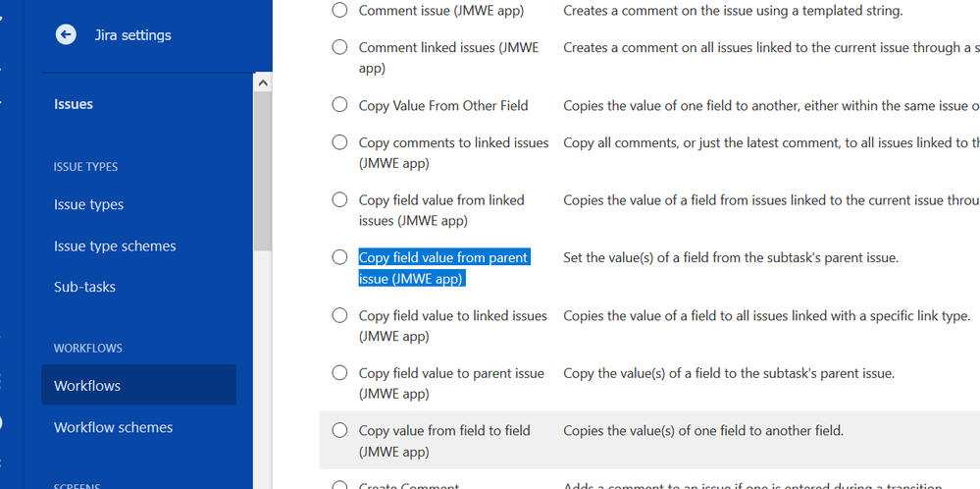Image resolution: width=980 pixels, height=489 pixels.
Task: Click the highlighted 'Copy field value from parent issue' label
Action: coord(443,268)
